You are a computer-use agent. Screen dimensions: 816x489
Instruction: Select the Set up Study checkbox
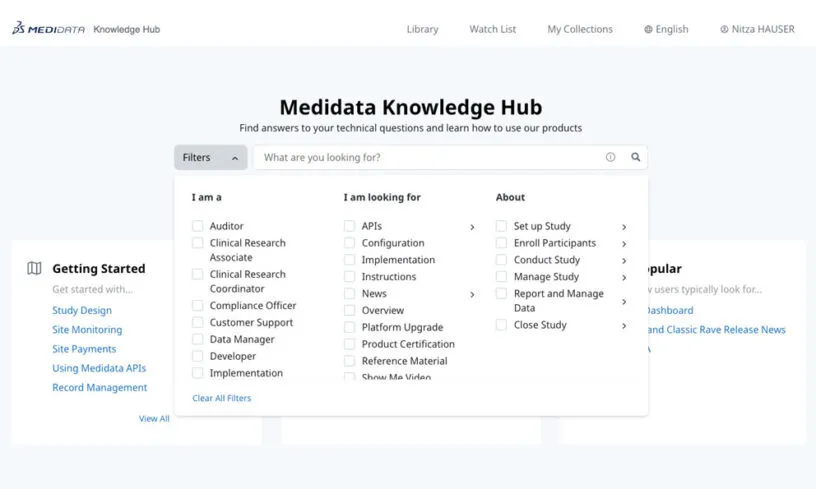click(502, 226)
